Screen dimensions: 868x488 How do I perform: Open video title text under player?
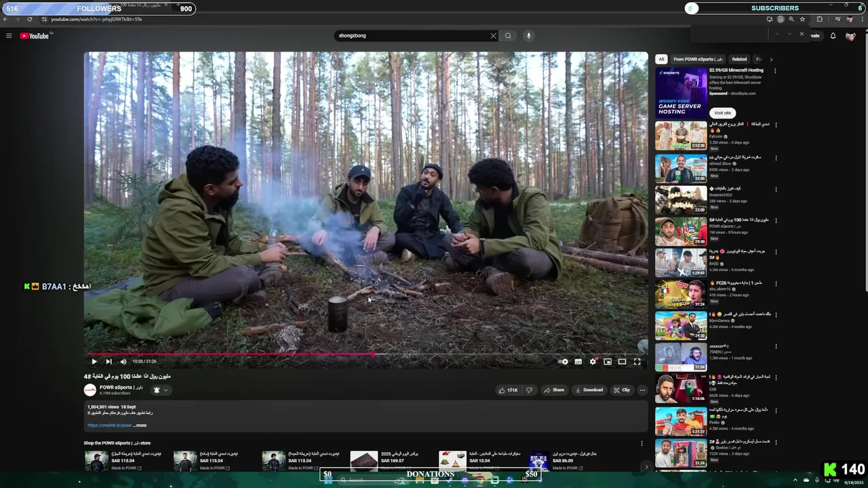(127, 376)
